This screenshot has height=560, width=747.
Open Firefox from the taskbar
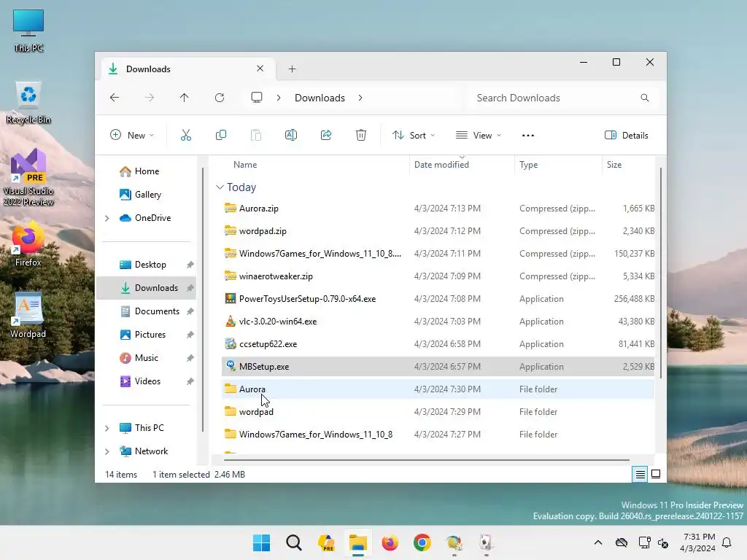[390, 542]
